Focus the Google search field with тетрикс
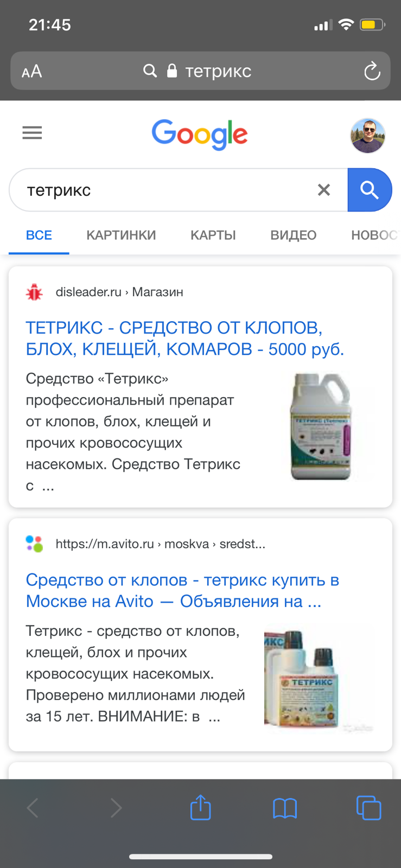The width and height of the screenshot is (401, 868). pos(163,190)
